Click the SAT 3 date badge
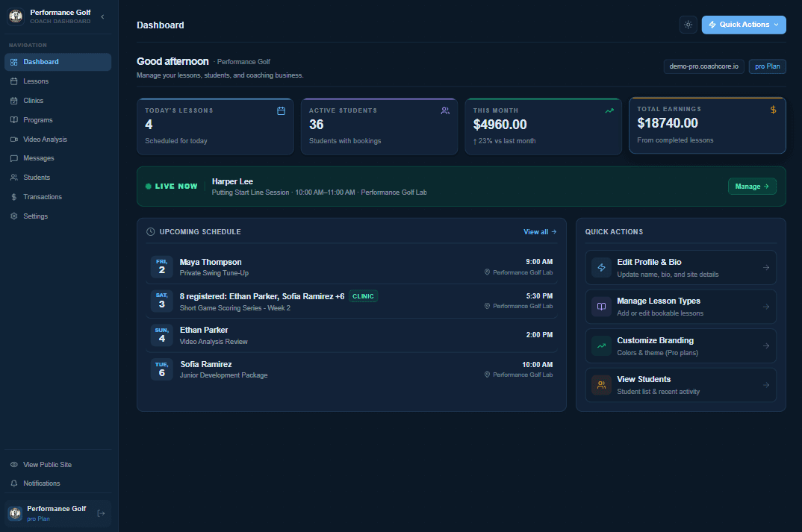The width and height of the screenshot is (802, 532). coord(161,301)
